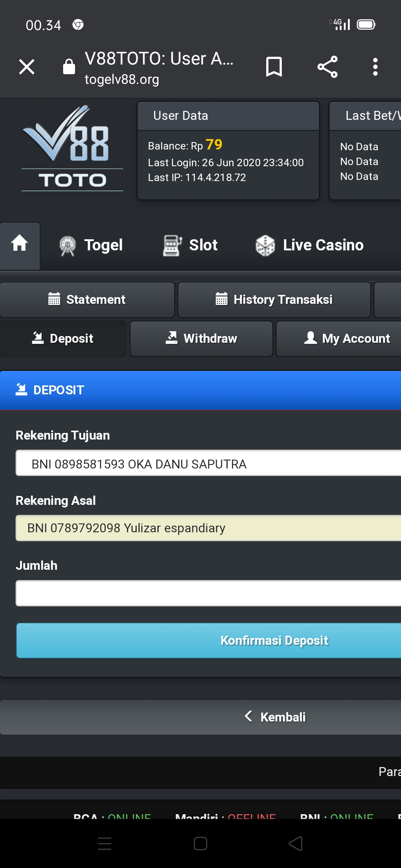Close the browser tab with X icon
Viewport: 401px width, 868px height.
27,67
